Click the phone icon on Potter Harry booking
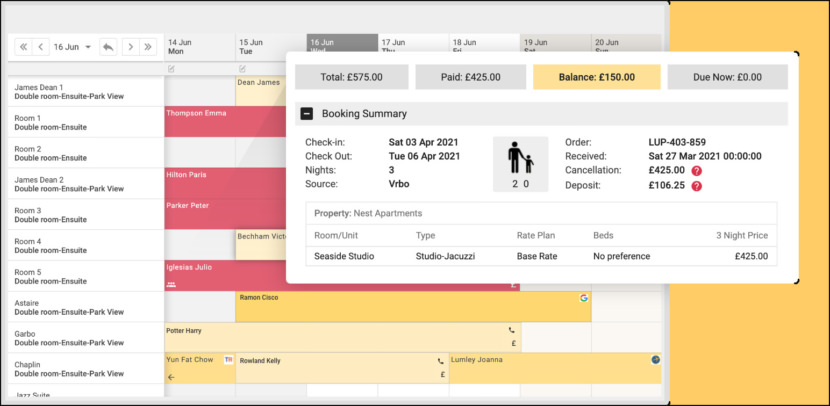Screen dimensions: 830x406 [x=512, y=329]
